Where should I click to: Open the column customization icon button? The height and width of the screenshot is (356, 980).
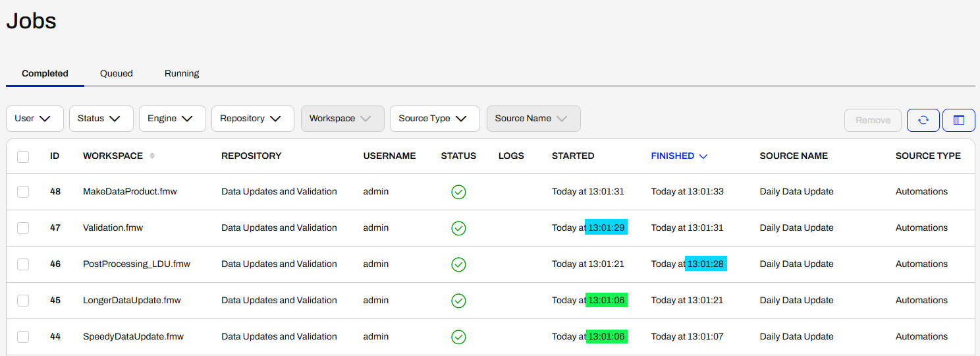point(959,120)
